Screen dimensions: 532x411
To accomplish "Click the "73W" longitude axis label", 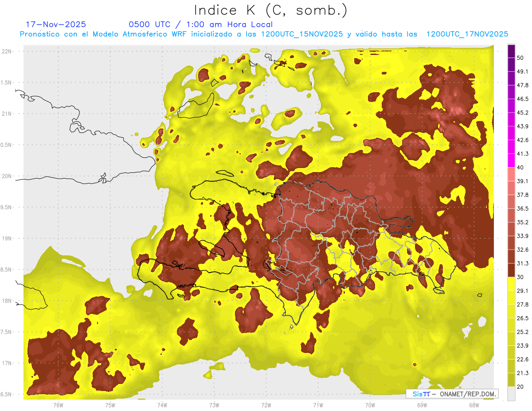I will coord(214,405).
